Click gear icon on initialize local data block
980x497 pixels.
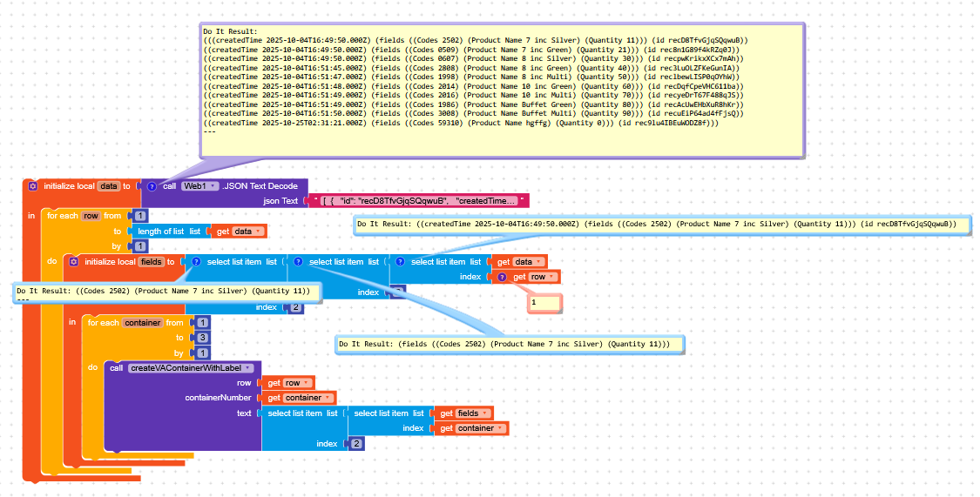click(x=33, y=186)
